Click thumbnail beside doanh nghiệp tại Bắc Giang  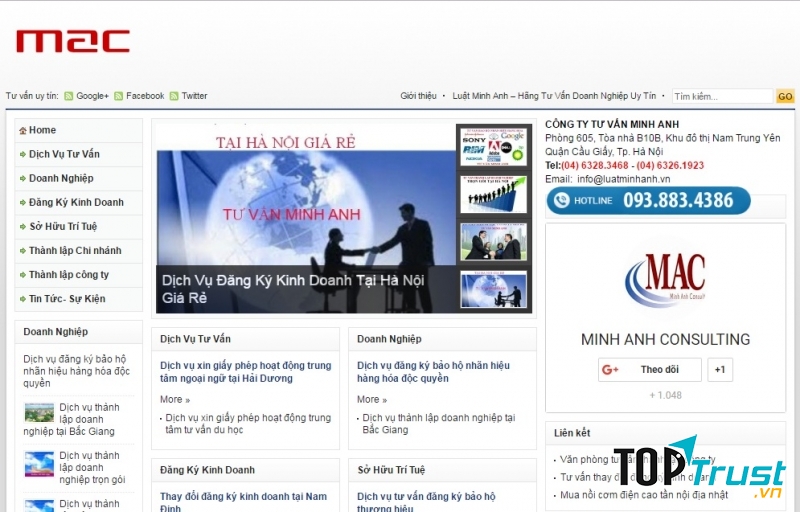39,413
